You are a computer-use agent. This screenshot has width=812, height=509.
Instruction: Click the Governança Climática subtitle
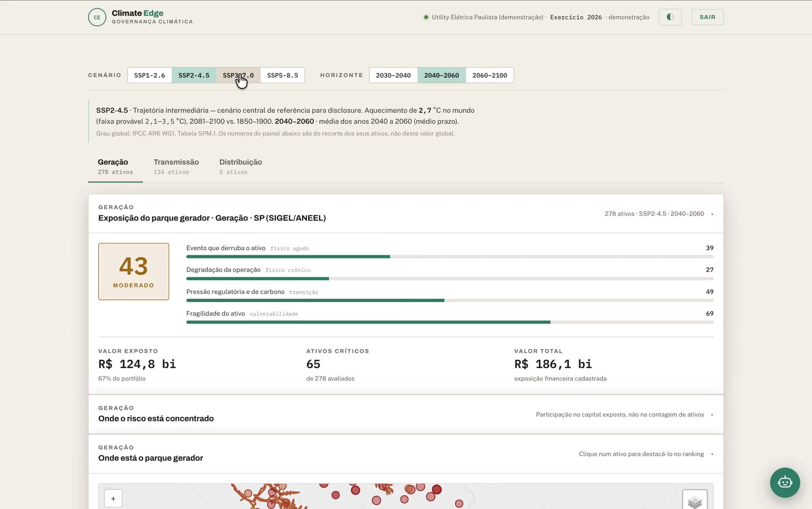point(152,22)
